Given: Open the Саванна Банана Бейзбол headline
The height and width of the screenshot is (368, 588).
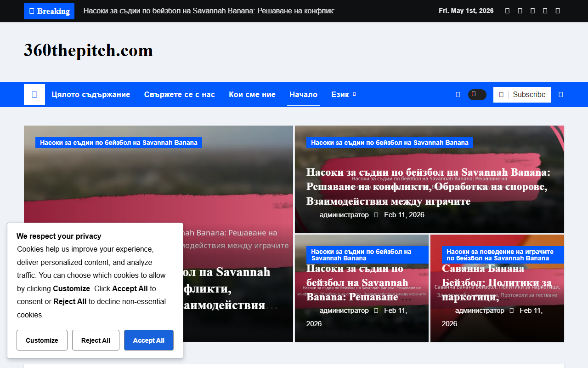Looking at the screenshot, I should (497, 283).
